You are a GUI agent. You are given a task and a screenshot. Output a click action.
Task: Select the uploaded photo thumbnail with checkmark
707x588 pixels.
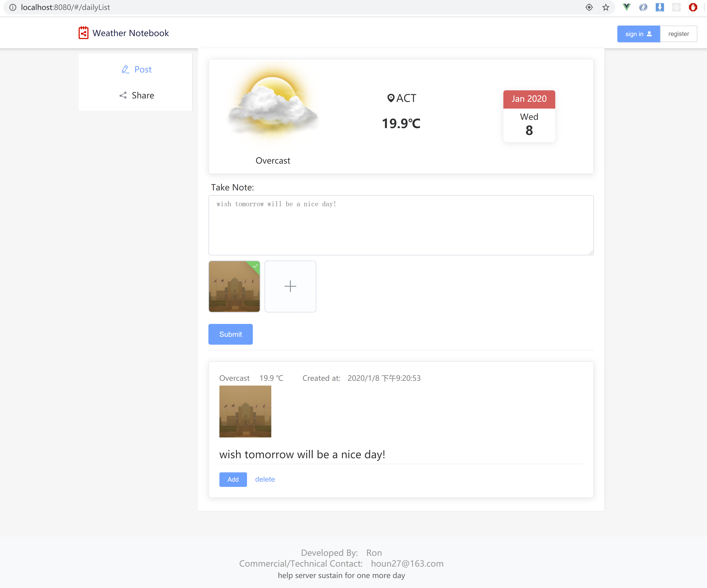[x=234, y=286]
